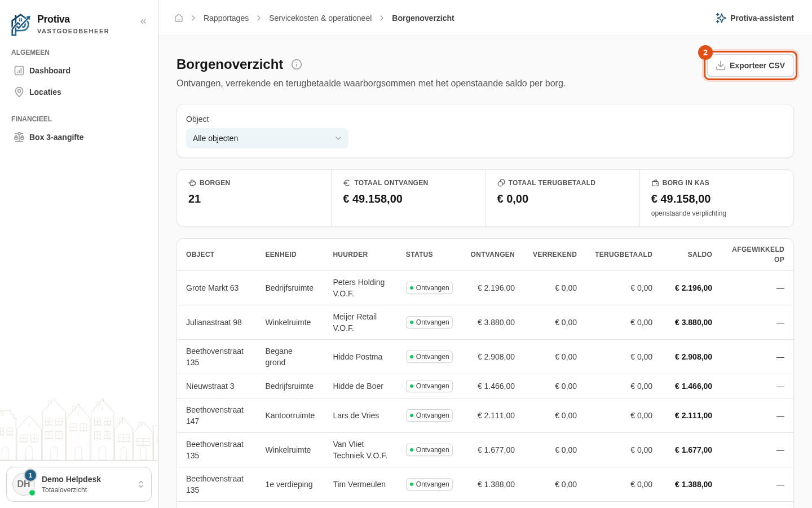Click huurder Tim Vermeulen

point(359,484)
